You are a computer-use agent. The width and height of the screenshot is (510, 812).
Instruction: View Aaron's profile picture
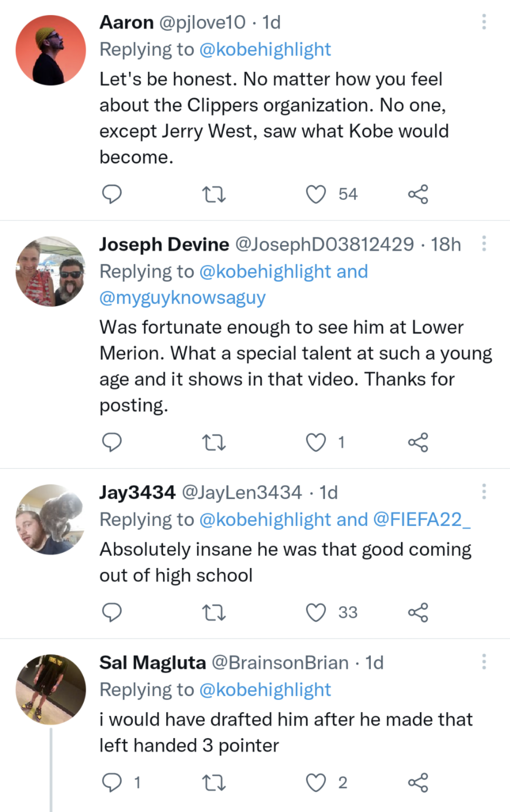pos(51,50)
